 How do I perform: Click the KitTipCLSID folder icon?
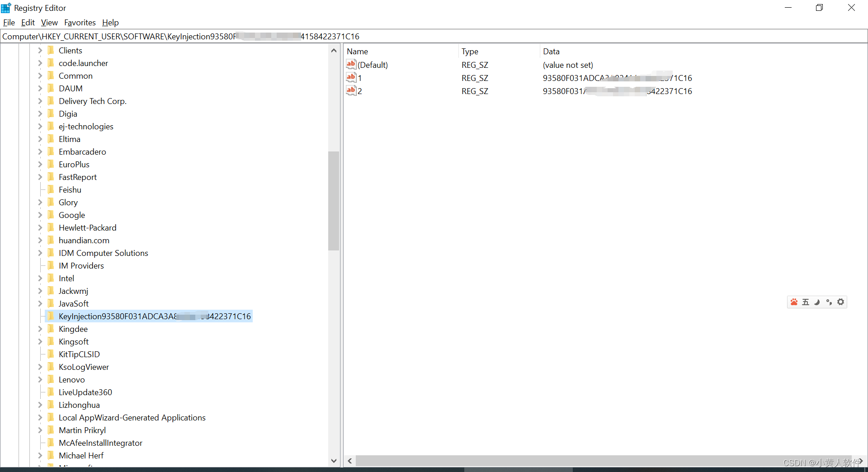click(51, 354)
